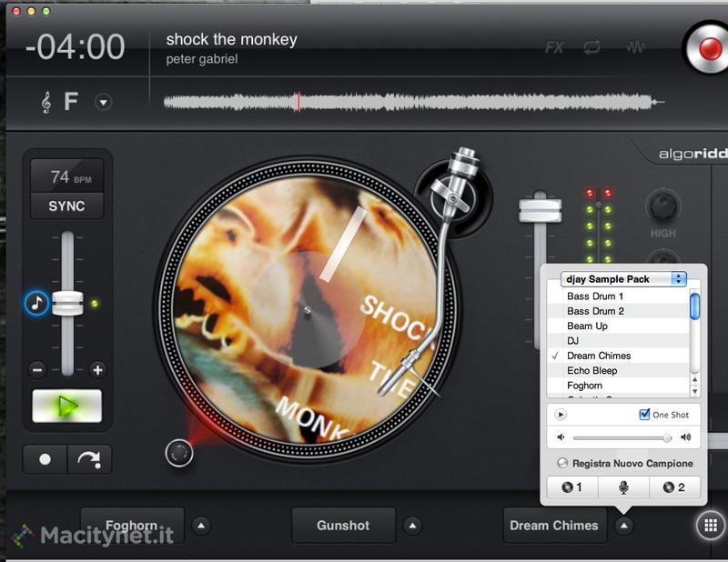Toggle the musical note key lock
728x562 pixels.
[36, 304]
